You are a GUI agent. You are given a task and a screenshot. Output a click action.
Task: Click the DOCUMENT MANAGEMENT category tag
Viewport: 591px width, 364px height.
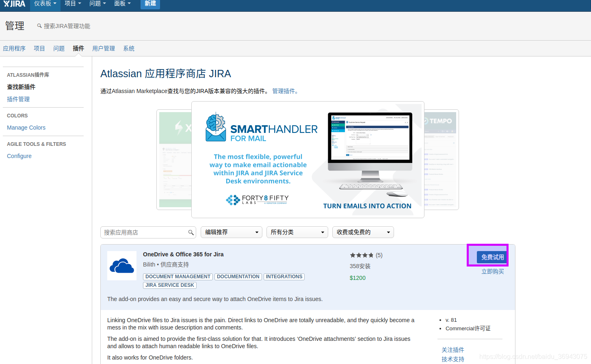click(x=178, y=277)
